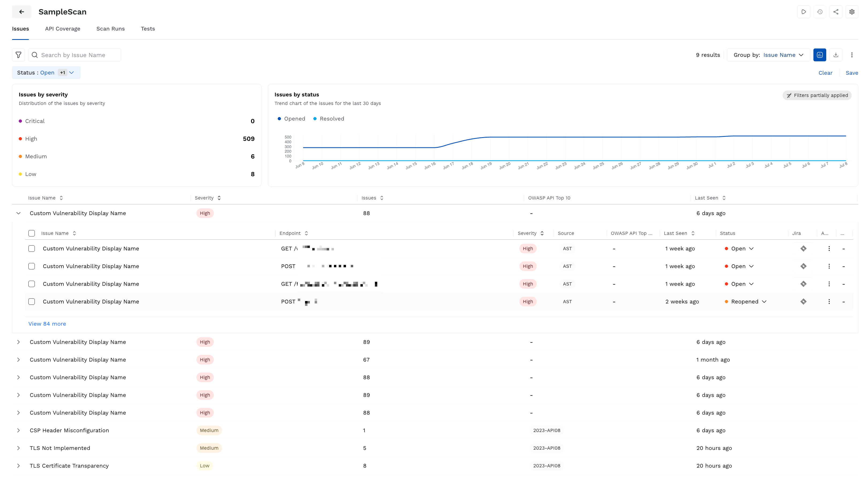Click Jira icon for the GET Open first row

(803, 249)
